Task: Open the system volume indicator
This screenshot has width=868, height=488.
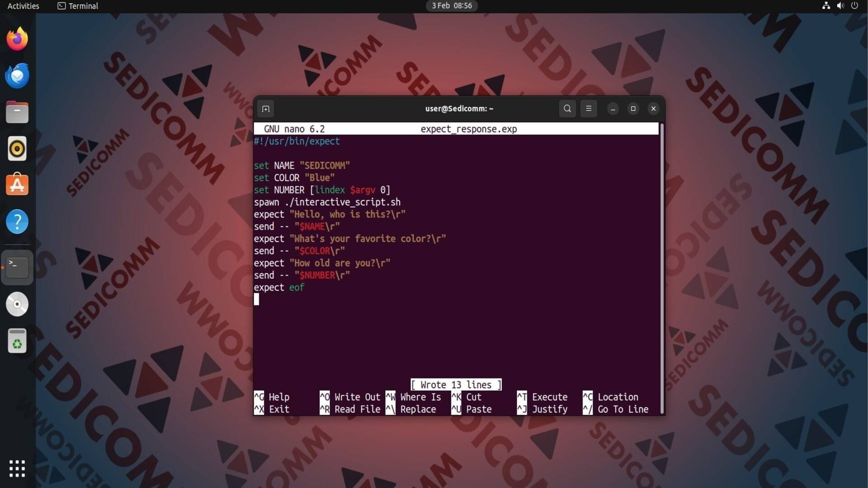Action: coord(840,6)
